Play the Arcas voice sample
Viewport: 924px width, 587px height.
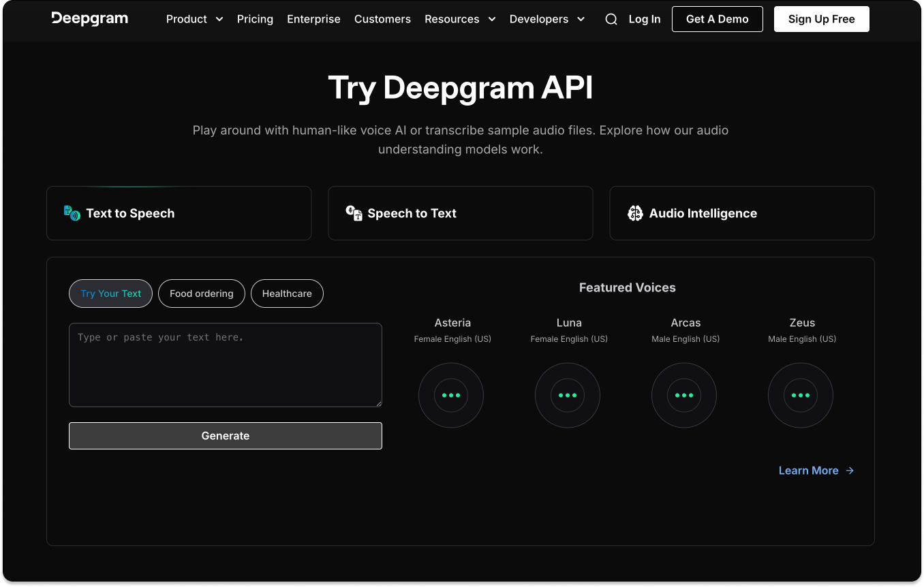coord(684,396)
